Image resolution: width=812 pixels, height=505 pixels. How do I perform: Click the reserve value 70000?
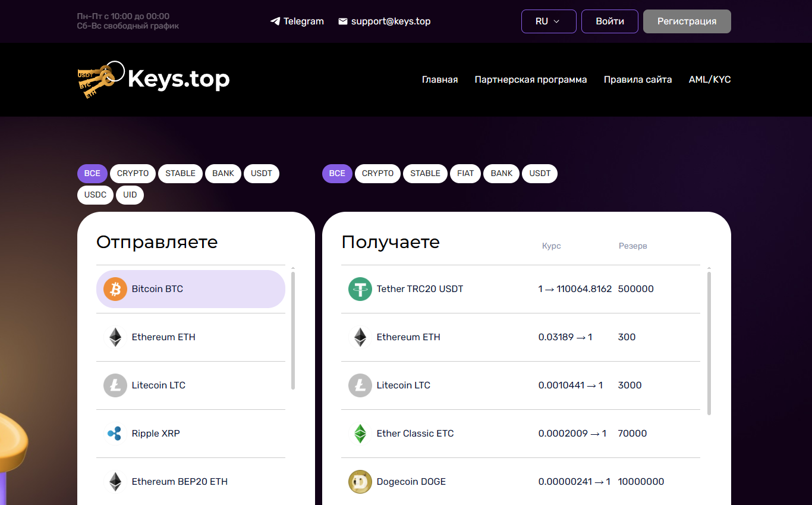pos(632,434)
